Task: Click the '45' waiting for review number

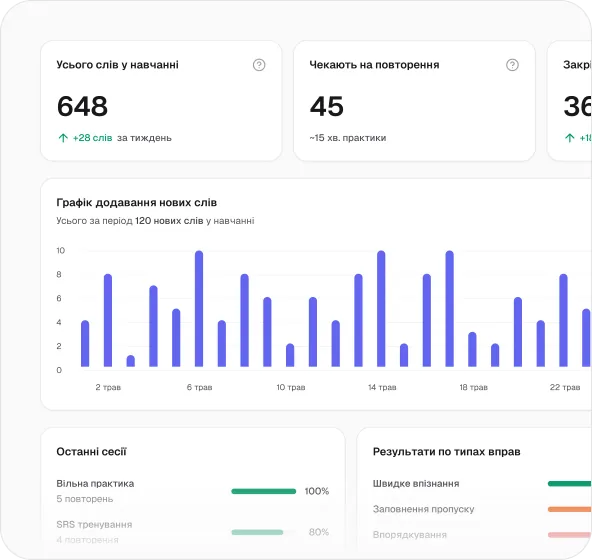Action: point(327,106)
